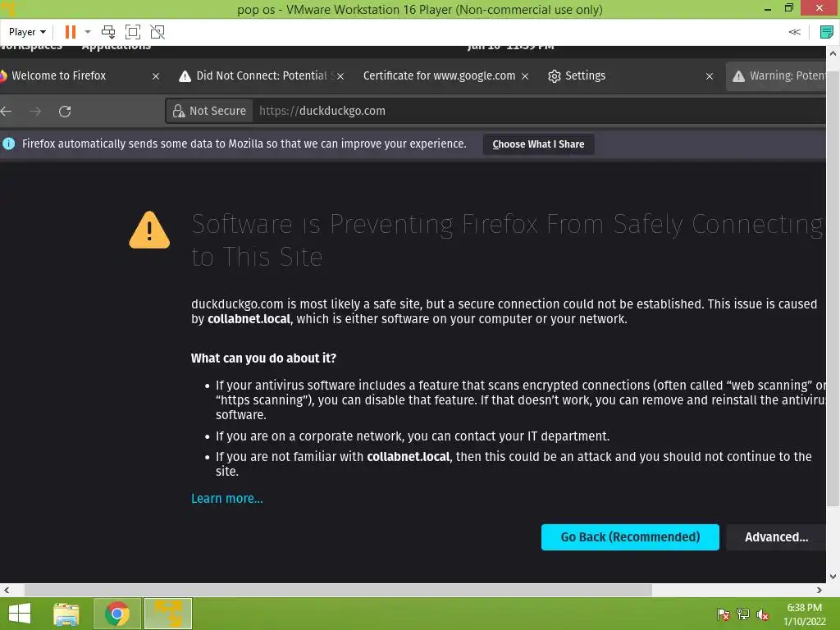Click Go Back (Recommended) button
Image resolution: width=840 pixels, height=630 pixels.
(x=630, y=536)
